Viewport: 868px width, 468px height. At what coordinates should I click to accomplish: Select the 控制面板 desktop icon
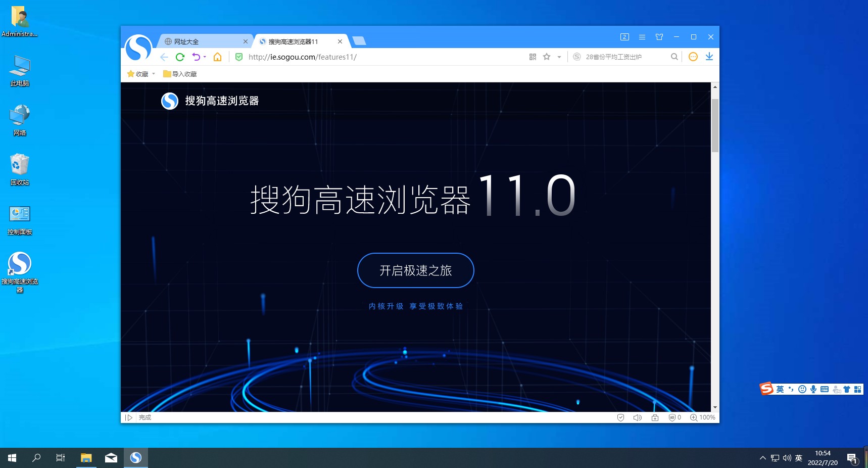tap(20, 220)
